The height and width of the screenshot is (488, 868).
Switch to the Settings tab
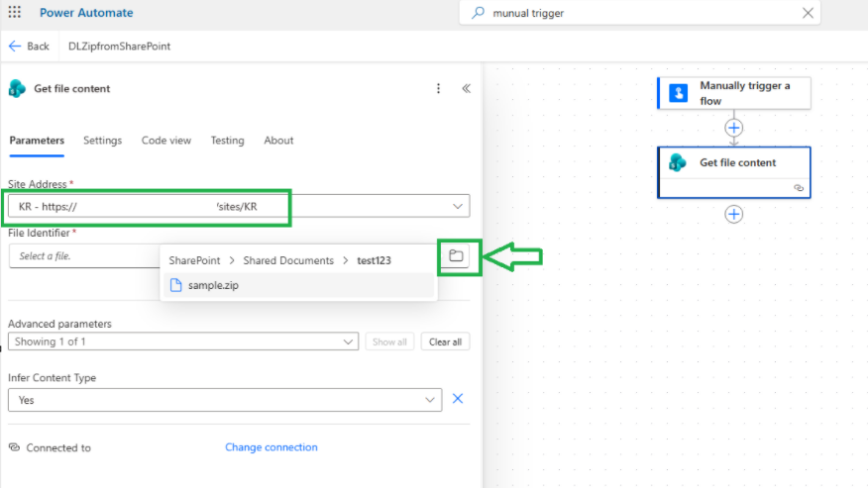[102, 141]
